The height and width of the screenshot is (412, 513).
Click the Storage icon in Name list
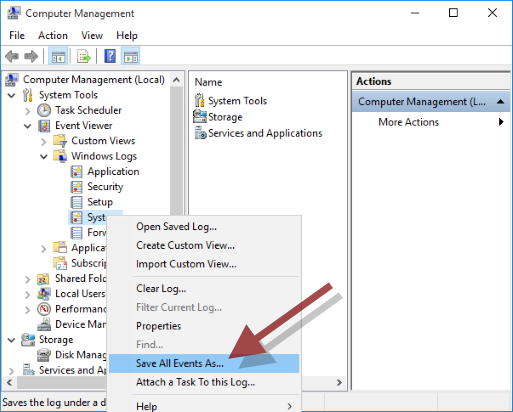point(200,117)
